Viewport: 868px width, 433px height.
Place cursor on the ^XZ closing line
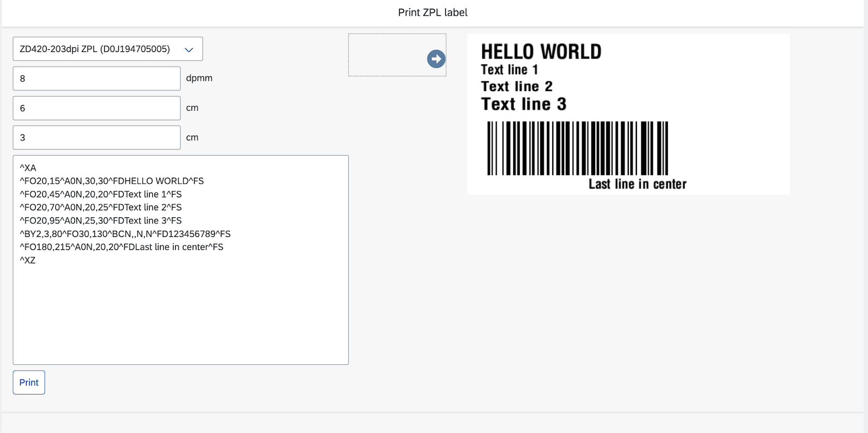pyautogui.click(x=28, y=260)
